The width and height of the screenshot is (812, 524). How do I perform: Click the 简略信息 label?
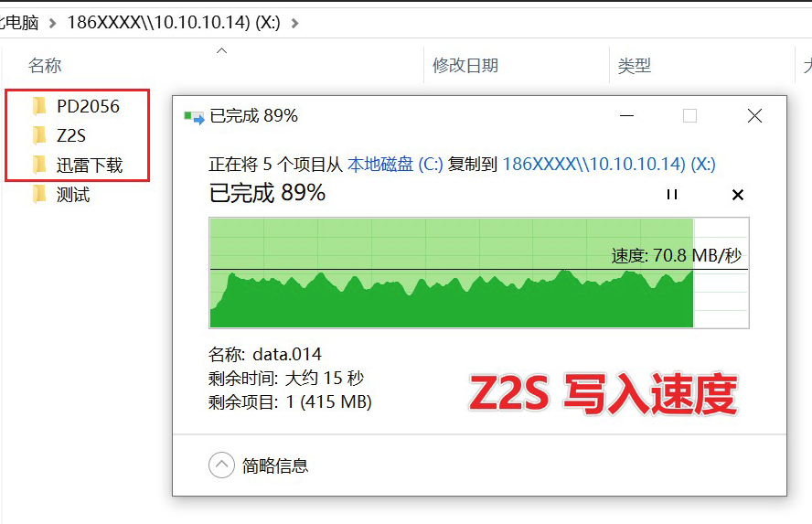275,465
